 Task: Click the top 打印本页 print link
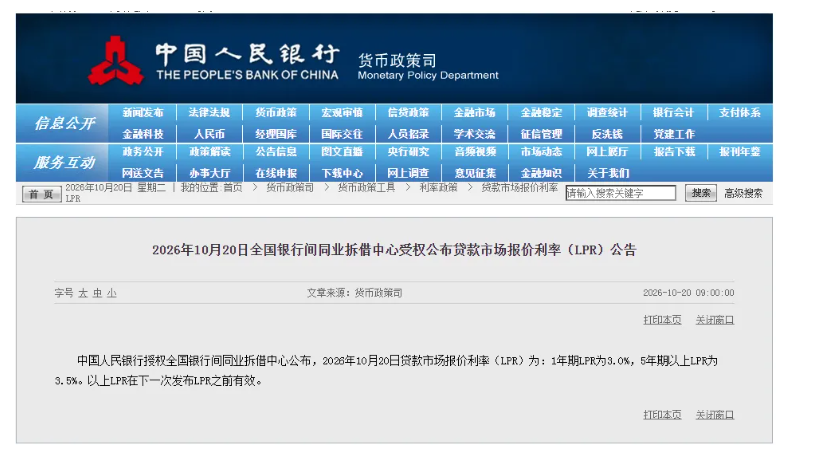click(662, 320)
